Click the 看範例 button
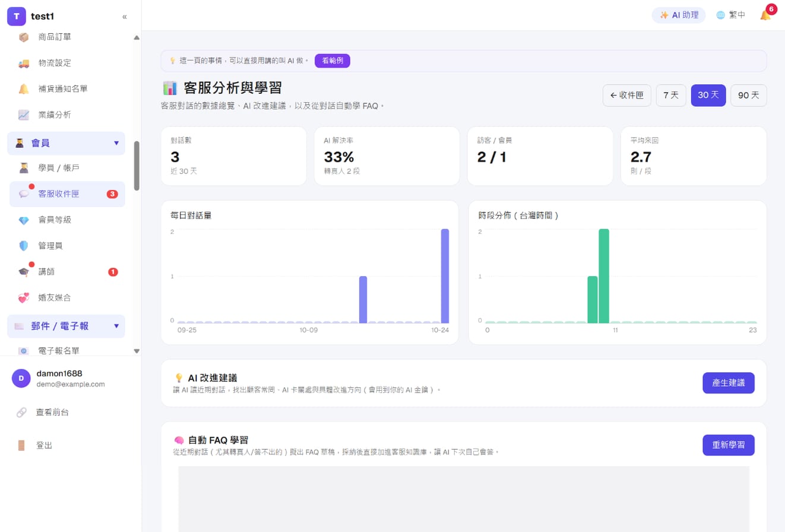 click(333, 61)
